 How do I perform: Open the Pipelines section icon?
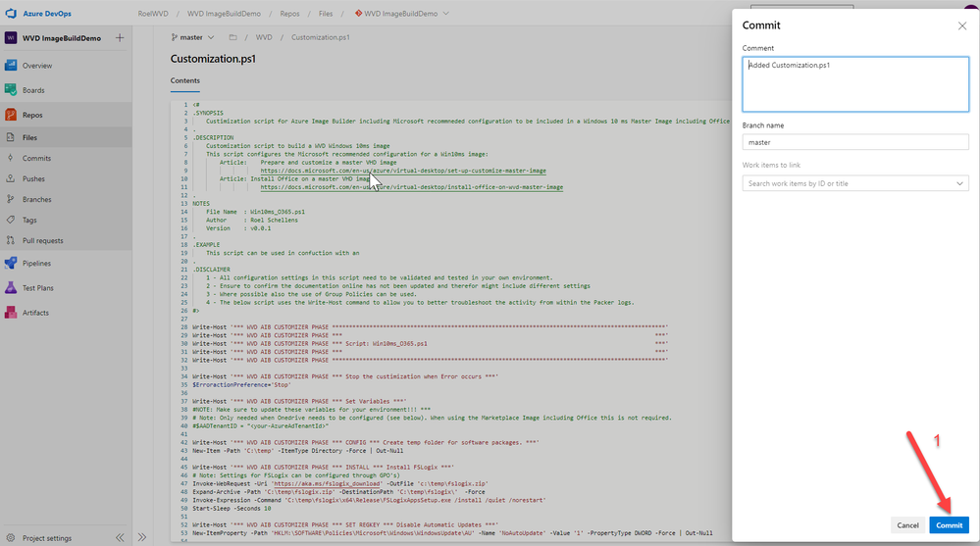[x=11, y=263]
